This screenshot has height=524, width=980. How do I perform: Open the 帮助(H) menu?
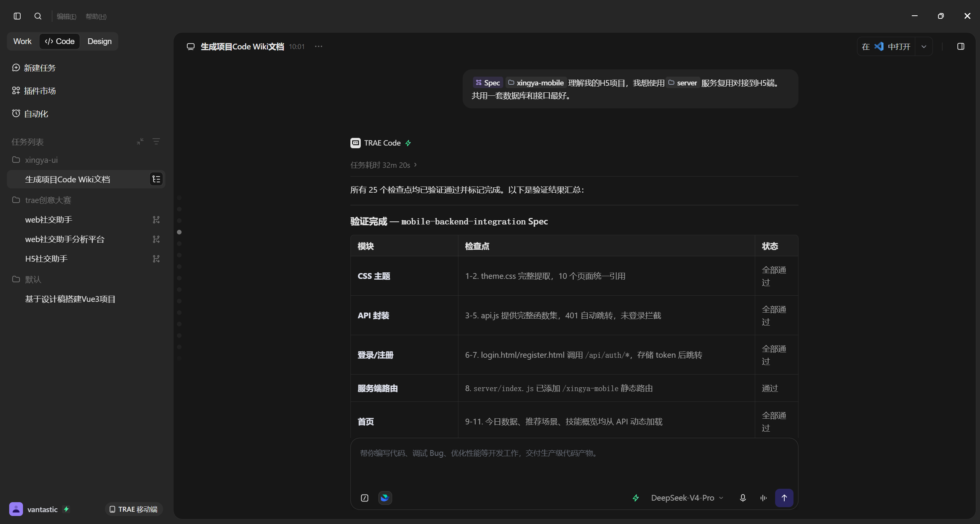coord(96,16)
